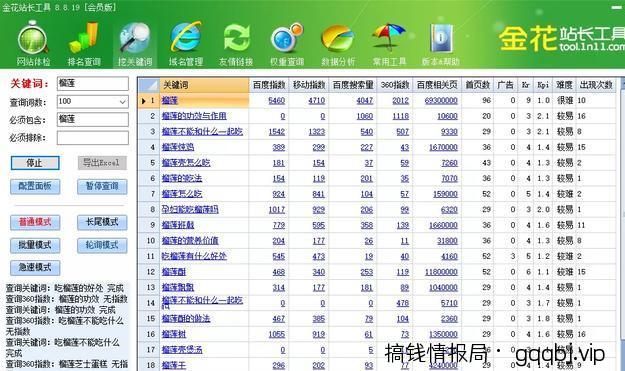Click the search volume value 4047
The image size is (625, 371).
tap(365, 100)
